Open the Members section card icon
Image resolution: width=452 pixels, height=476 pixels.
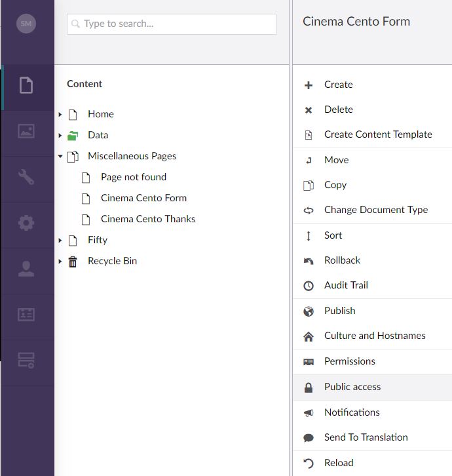click(x=26, y=315)
